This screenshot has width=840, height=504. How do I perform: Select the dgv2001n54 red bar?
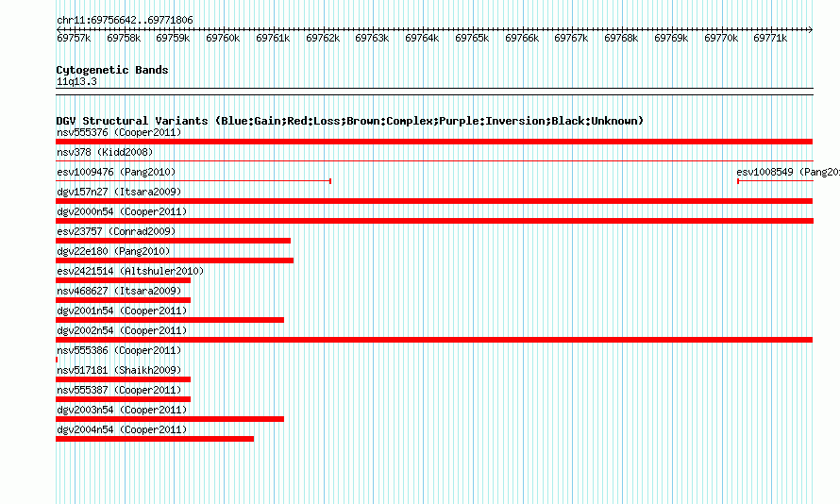tap(170, 320)
